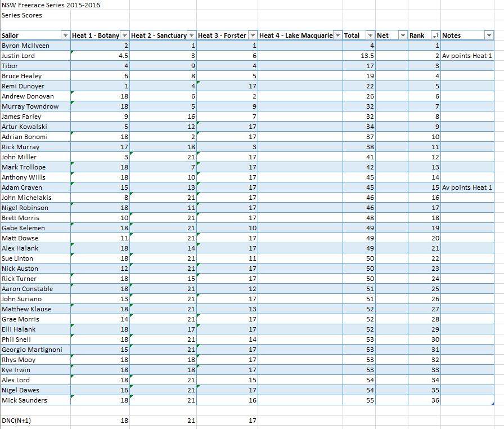
Task: Click the Av points Heat 1 note for Adam Craven
Action: click(x=467, y=187)
